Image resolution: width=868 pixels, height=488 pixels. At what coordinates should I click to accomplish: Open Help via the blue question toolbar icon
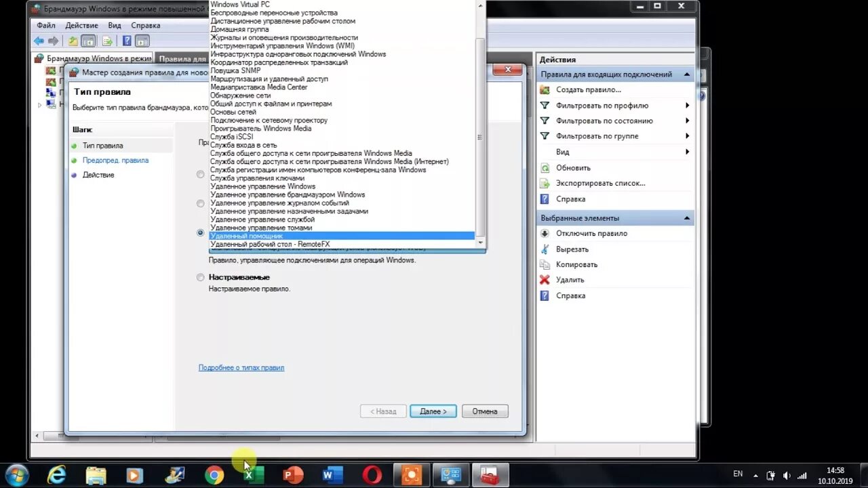point(127,41)
